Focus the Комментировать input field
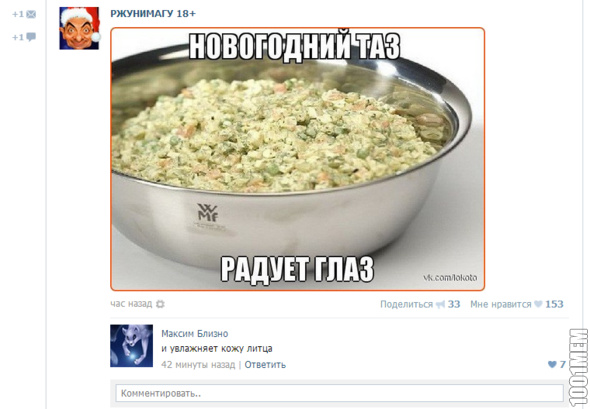 coord(339,393)
